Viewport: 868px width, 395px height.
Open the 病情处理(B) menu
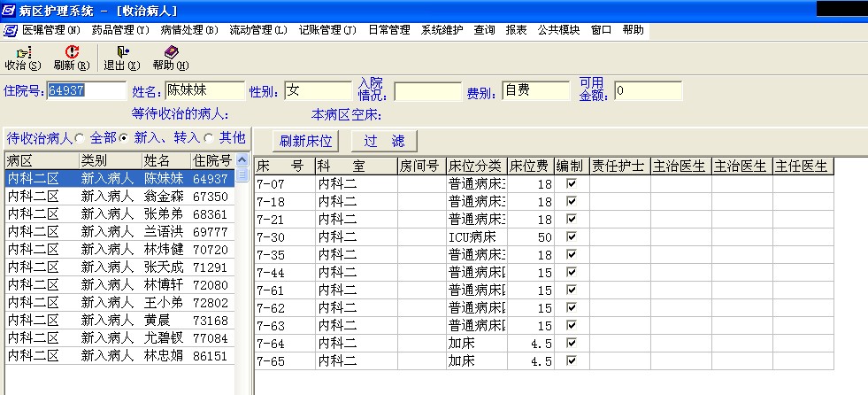(x=189, y=30)
